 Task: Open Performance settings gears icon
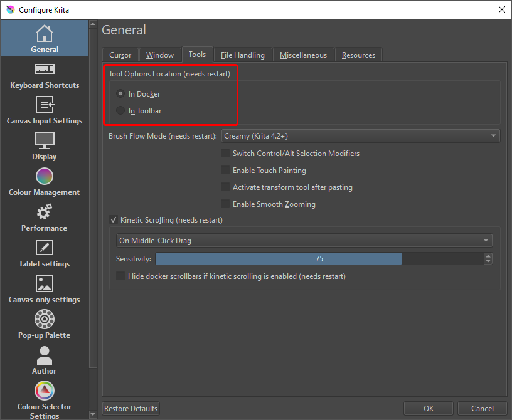coord(45,212)
